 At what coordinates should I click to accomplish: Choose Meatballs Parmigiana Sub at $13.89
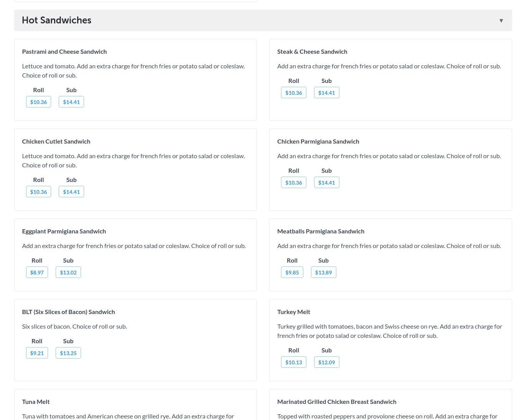point(324,273)
